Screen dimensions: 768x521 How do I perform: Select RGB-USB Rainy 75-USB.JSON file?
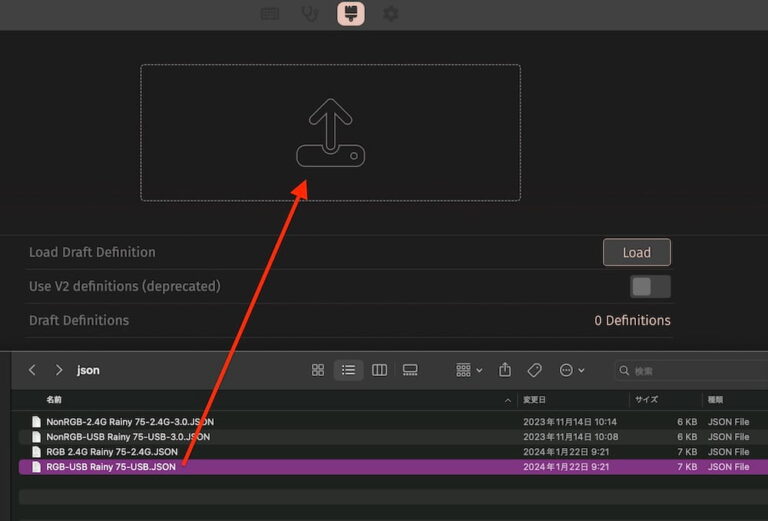[110, 467]
